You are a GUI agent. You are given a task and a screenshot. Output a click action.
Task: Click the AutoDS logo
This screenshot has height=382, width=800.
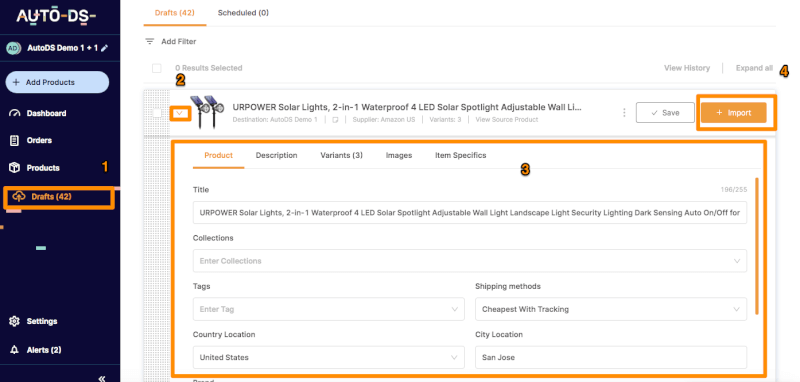(x=56, y=16)
